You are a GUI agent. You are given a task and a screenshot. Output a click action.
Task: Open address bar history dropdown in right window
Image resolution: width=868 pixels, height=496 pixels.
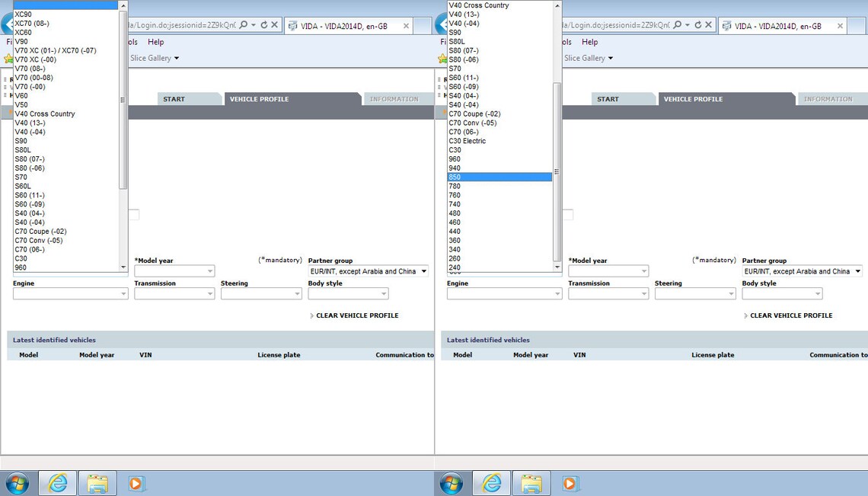pos(688,25)
